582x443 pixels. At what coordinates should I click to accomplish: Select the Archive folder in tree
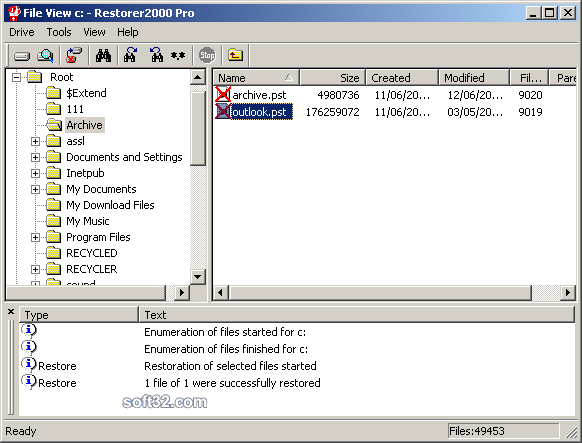[x=84, y=125]
